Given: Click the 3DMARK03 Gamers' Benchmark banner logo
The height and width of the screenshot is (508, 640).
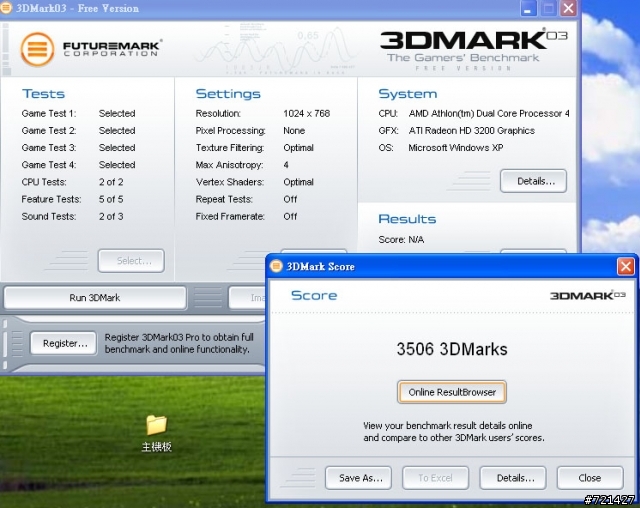Looking at the screenshot, I should click(x=473, y=49).
